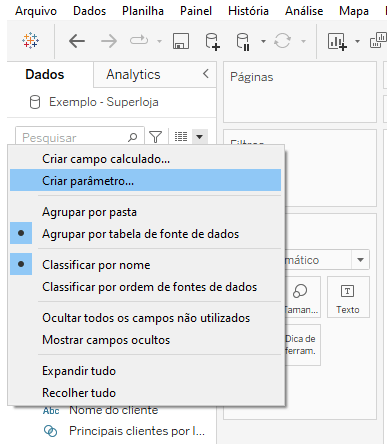Screen dimensions: 387x444
Task: Open the New Worksheet dropdown arrow
Action: (x=357, y=41)
